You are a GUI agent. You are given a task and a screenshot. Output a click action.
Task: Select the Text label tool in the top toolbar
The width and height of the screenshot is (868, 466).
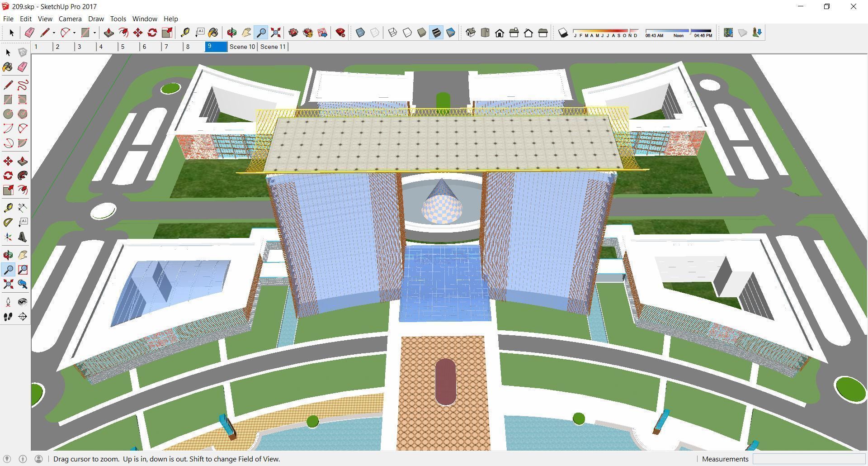199,33
